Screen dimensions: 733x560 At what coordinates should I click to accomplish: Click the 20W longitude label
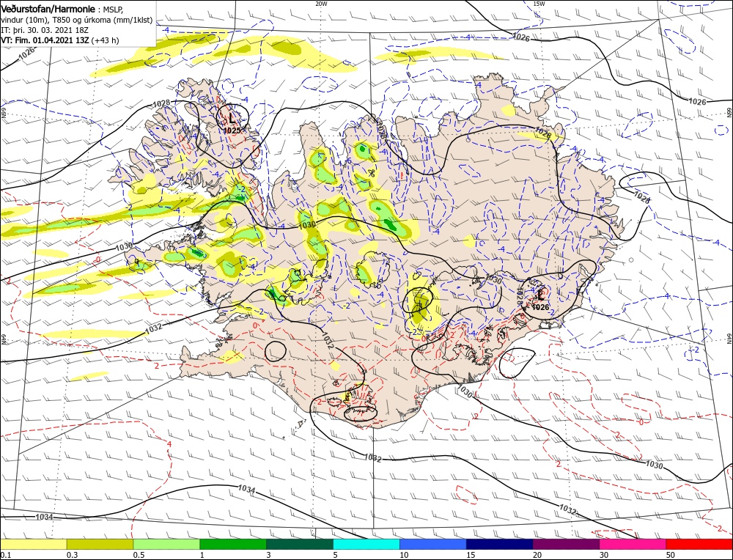pos(321,4)
